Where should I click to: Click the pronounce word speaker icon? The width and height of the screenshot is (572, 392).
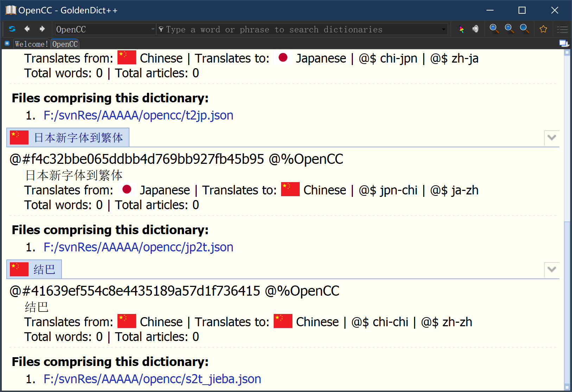tap(476, 29)
